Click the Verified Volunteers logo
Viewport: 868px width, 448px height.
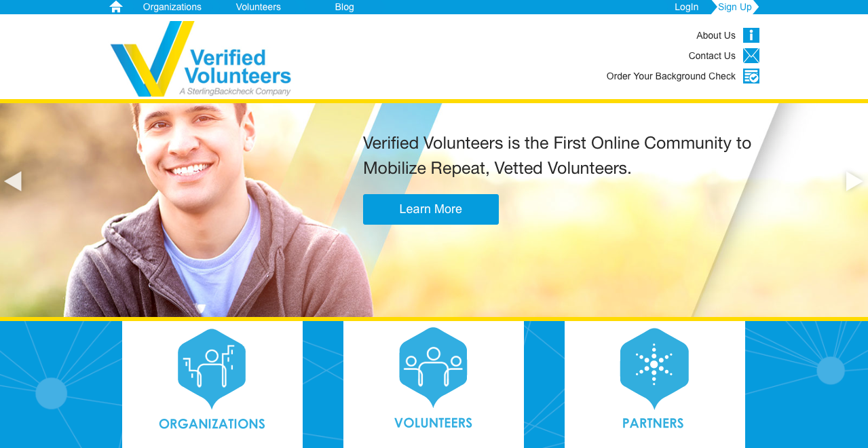pos(201,59)
